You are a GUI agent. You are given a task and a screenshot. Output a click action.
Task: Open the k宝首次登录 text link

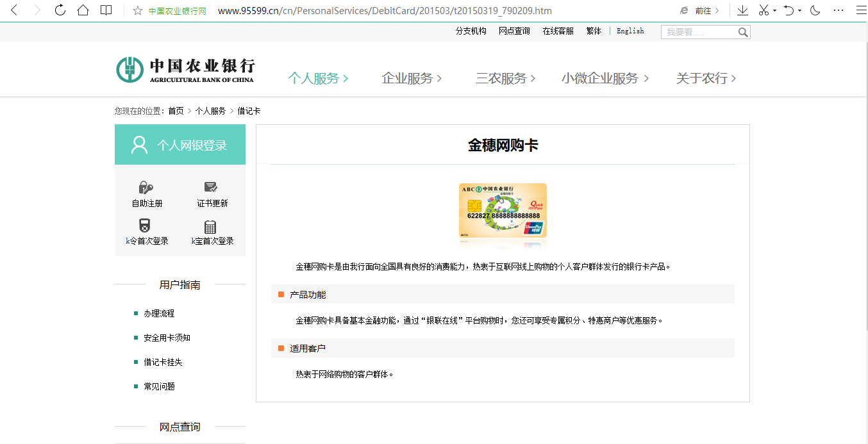click(213, 241)
